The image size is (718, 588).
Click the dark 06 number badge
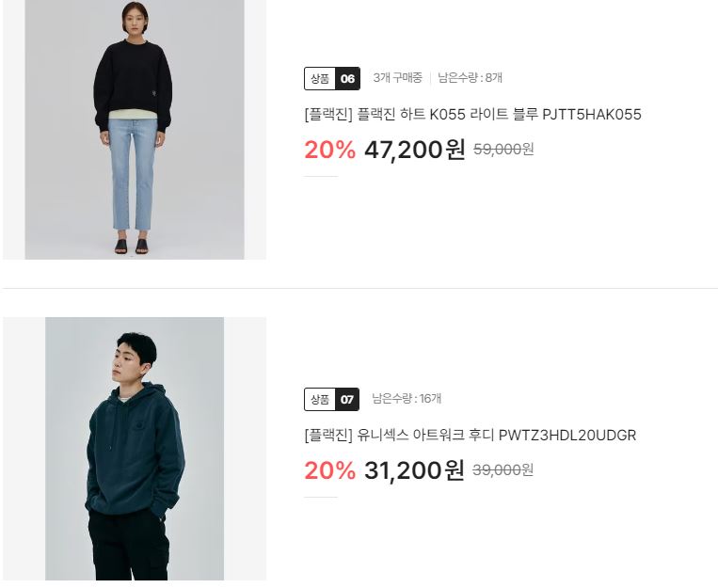tap(347, 79)
